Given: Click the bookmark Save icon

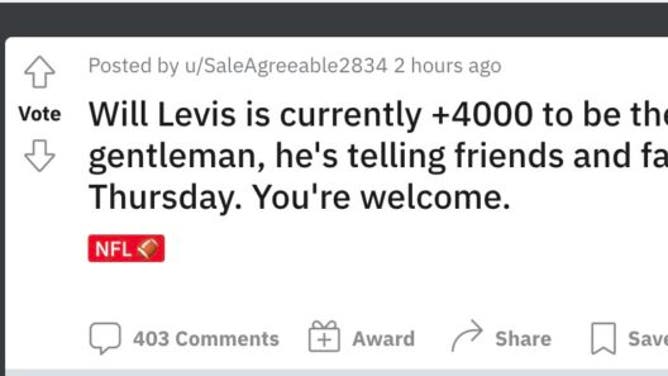Looking at the screenshot, I should (x=603, y=339).
